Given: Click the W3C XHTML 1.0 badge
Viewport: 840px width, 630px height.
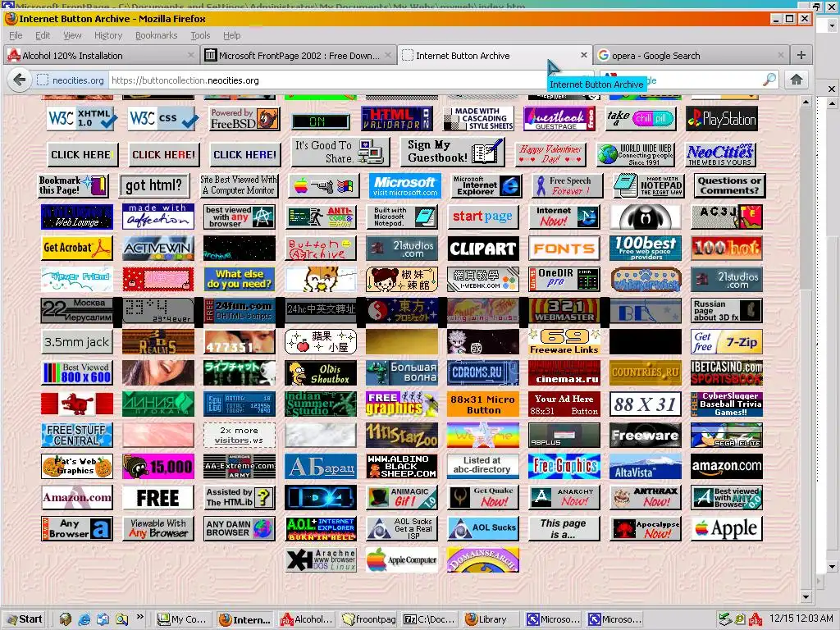Looking at the screenshot, I should click(x=82, y=118).
